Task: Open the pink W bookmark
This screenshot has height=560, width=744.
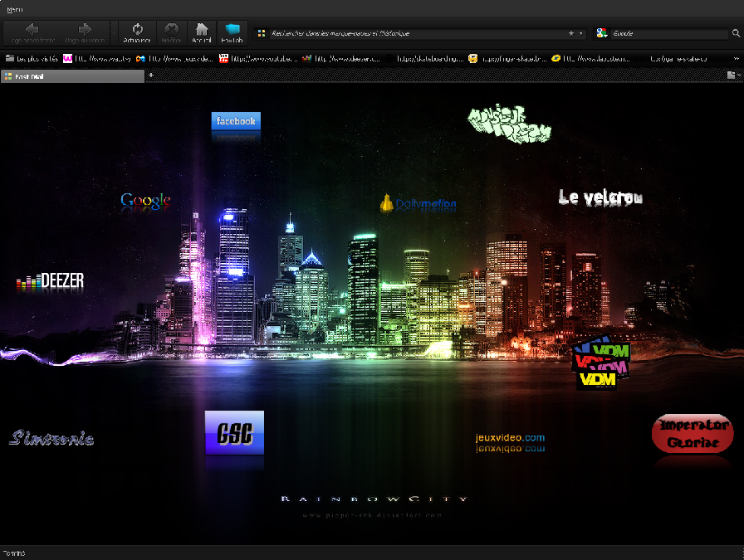Action: (x=97, y=58)
